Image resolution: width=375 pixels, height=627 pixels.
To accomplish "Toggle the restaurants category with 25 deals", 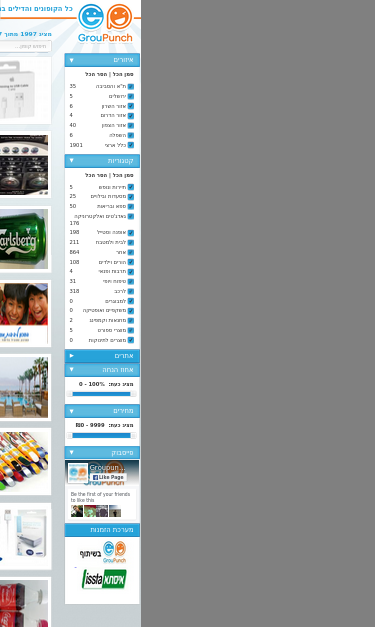I will (131, 197).
